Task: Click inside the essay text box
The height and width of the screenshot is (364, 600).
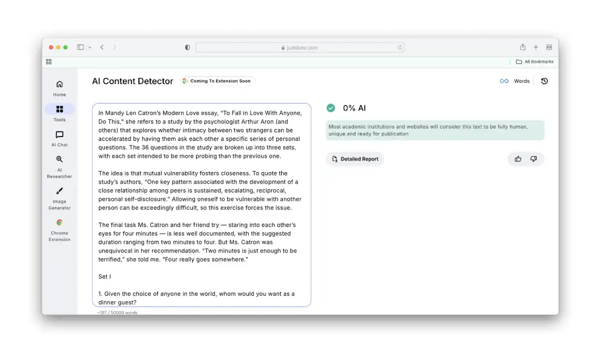Action: (x=202, y=205)
